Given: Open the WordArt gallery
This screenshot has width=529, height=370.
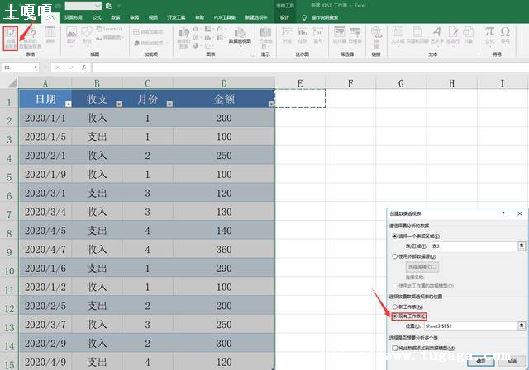Looking at the screenshot, I should click(437, 35).
